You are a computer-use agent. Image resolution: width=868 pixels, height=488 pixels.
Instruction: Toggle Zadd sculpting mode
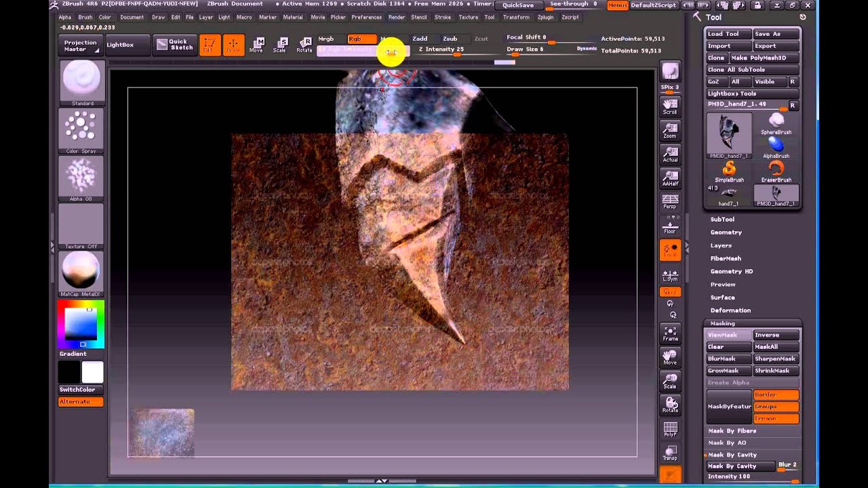[x=423, y=39]
